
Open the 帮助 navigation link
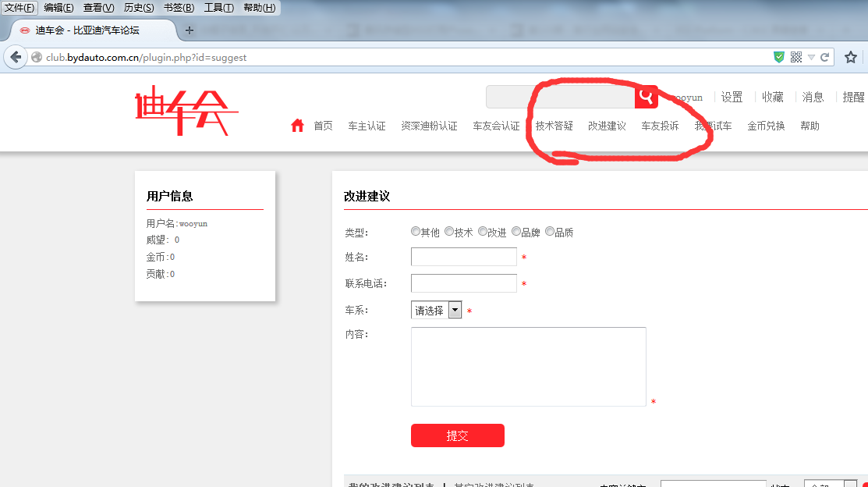click(x=810, y=126)
